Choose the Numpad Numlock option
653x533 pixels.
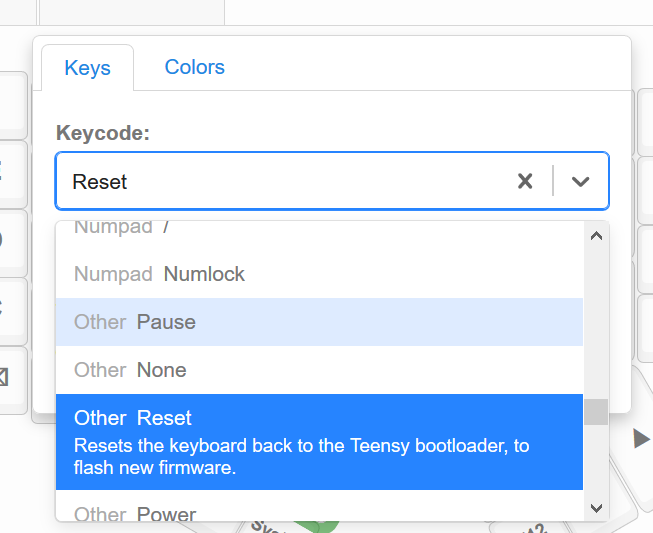tap(319, 274)
